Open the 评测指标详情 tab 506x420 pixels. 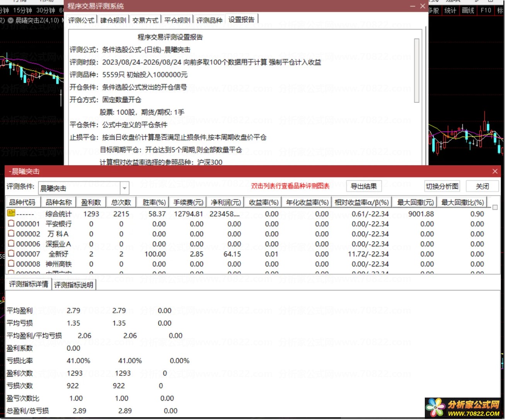[x=29, y=284]
